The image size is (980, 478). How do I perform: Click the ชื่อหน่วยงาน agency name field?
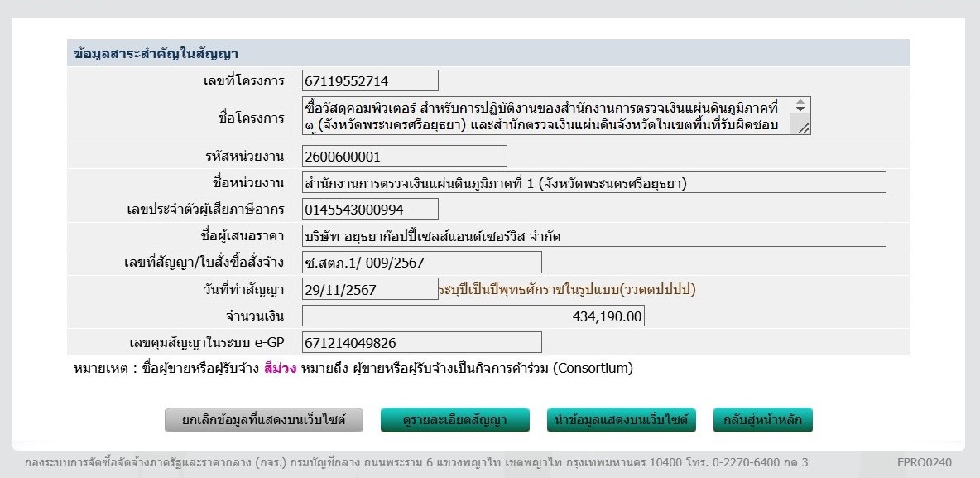tap(593, 182)
